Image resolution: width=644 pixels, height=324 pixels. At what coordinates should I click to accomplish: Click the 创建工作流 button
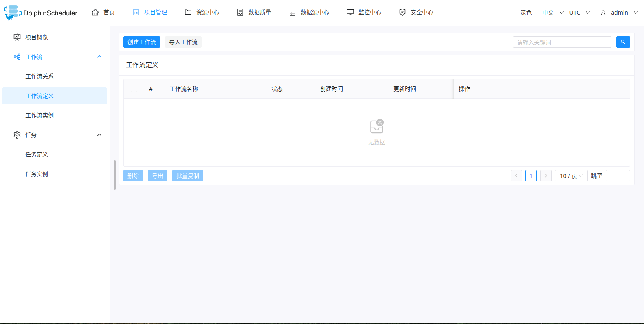142,42
